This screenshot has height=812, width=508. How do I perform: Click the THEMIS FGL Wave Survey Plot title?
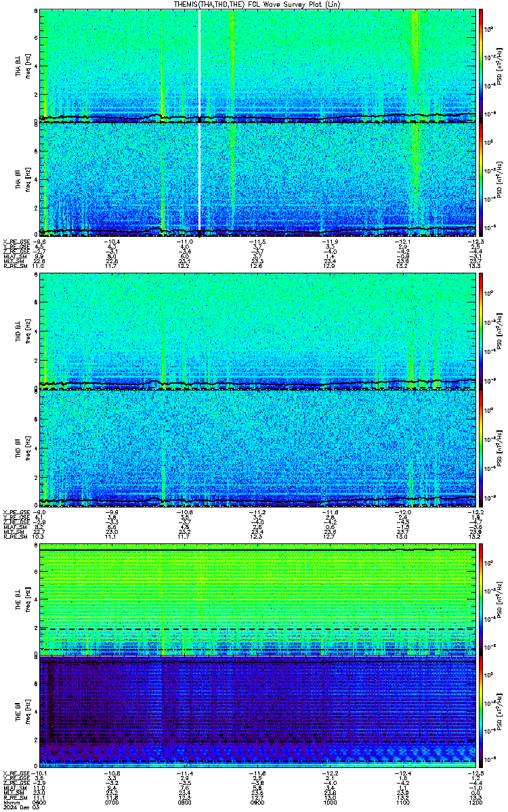point(257,4)
